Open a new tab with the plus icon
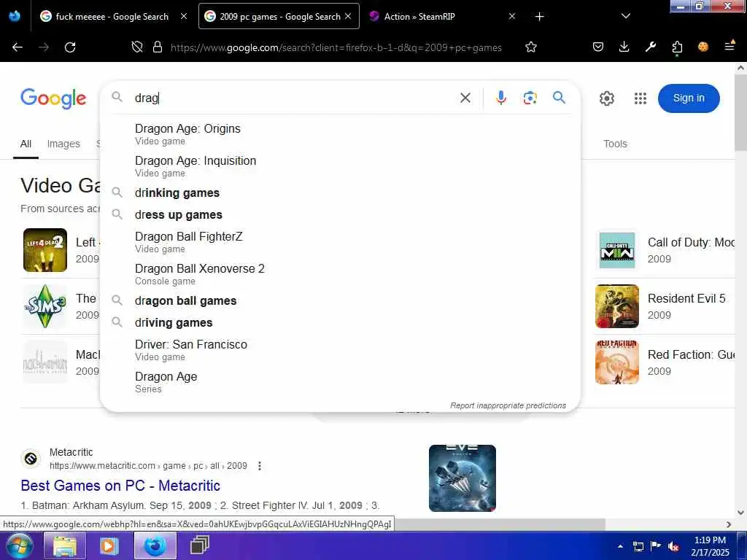The height and width of the screenshot is (560, 747). [539, 17]
